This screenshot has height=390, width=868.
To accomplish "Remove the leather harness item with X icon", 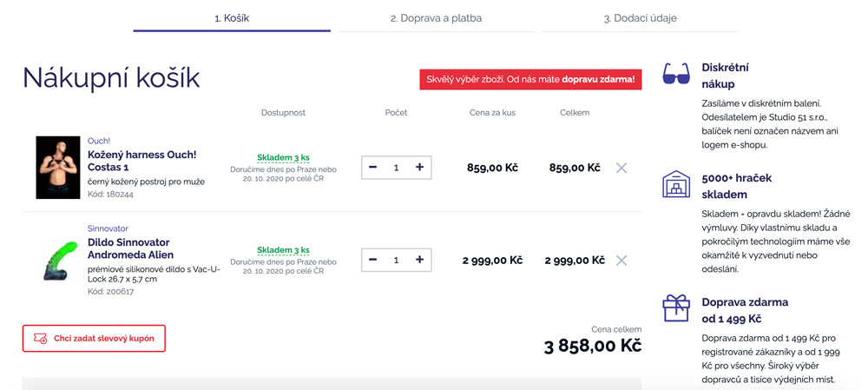I will point(621,168).
